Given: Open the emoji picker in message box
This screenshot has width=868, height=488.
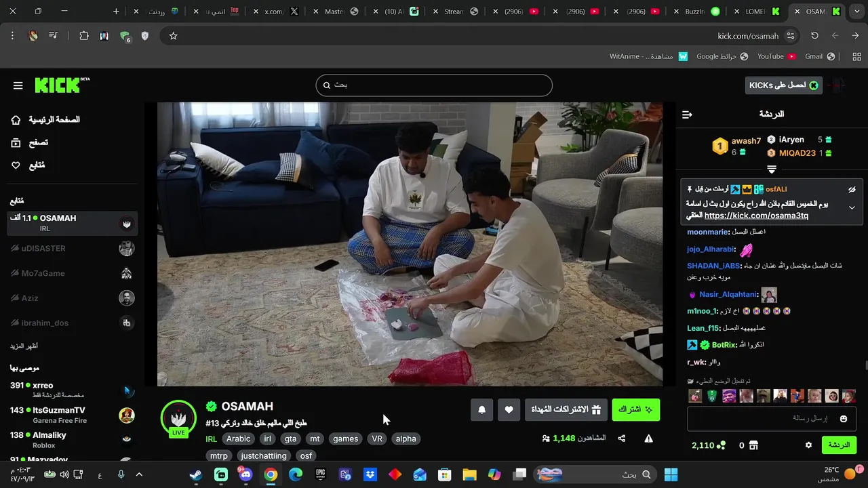Looking at the screenshot, I should (844, 419).
